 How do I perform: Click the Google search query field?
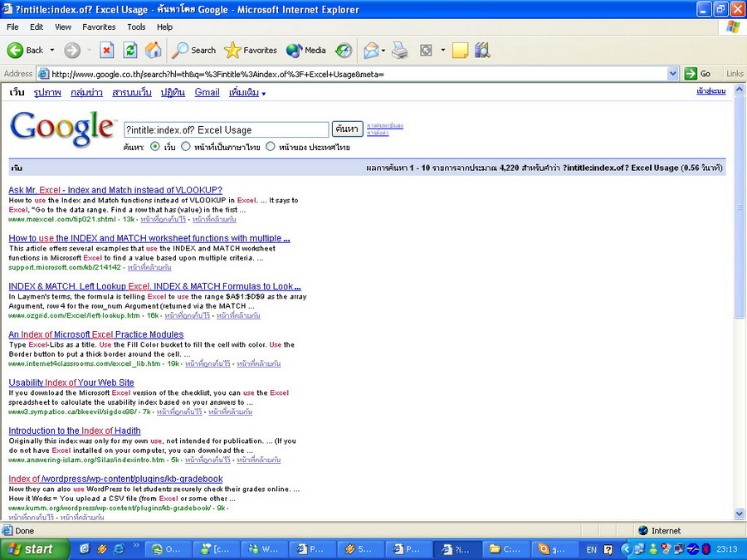227,129
